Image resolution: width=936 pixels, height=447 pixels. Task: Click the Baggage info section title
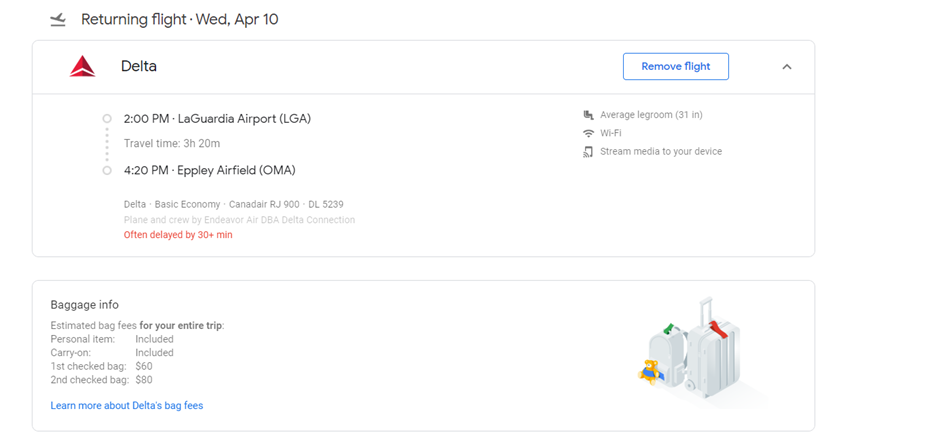pyautogui.click(x=85, y=304)
